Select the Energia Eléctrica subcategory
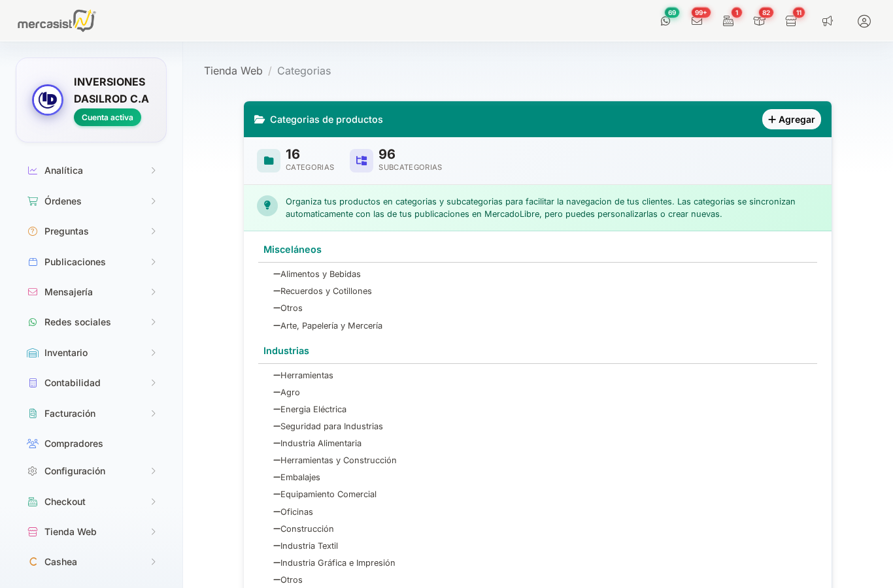This screenshot has width=893, height=588. [x=313, y=410]
